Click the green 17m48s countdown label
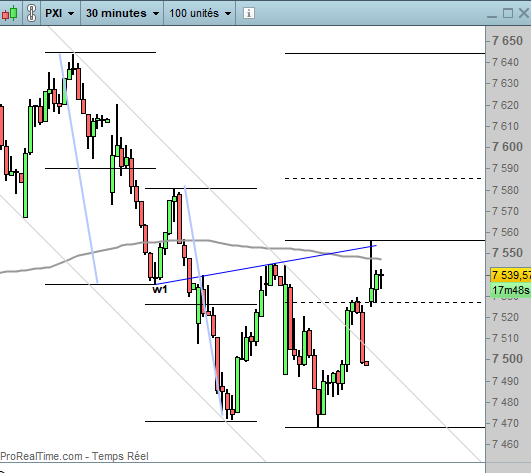The image size is (531, 473). coord(511,290)
